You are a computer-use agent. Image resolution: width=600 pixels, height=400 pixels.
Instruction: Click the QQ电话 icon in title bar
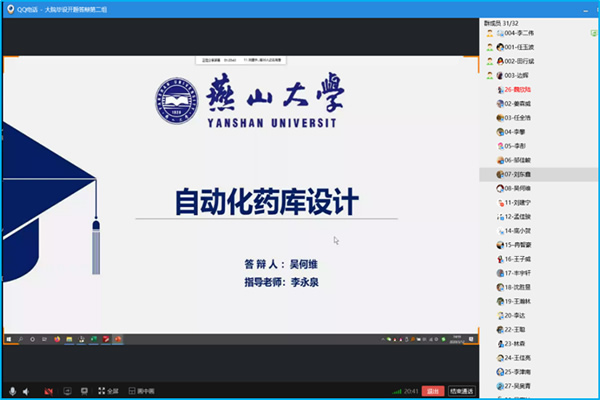click(x=8, y=8)
